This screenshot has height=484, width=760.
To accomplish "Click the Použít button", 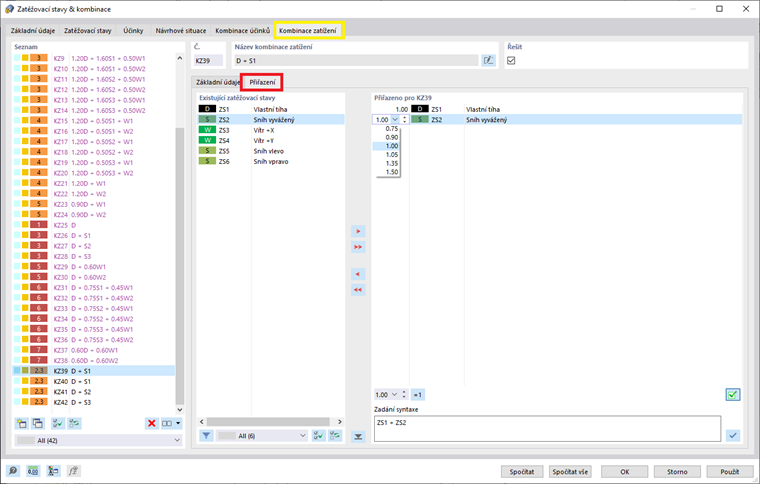I will 729,471.
